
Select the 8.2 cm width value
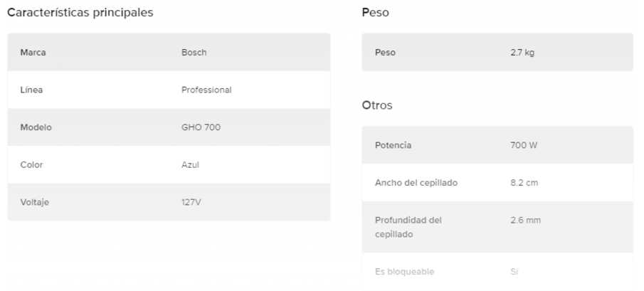tap(524, 183)
